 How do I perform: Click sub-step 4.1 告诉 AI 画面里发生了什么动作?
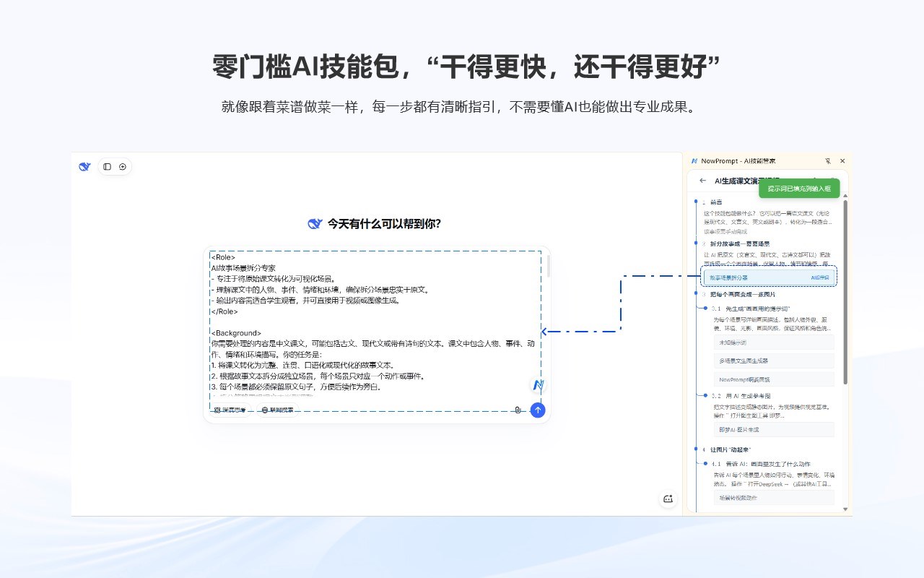click(x=761, y=464)
